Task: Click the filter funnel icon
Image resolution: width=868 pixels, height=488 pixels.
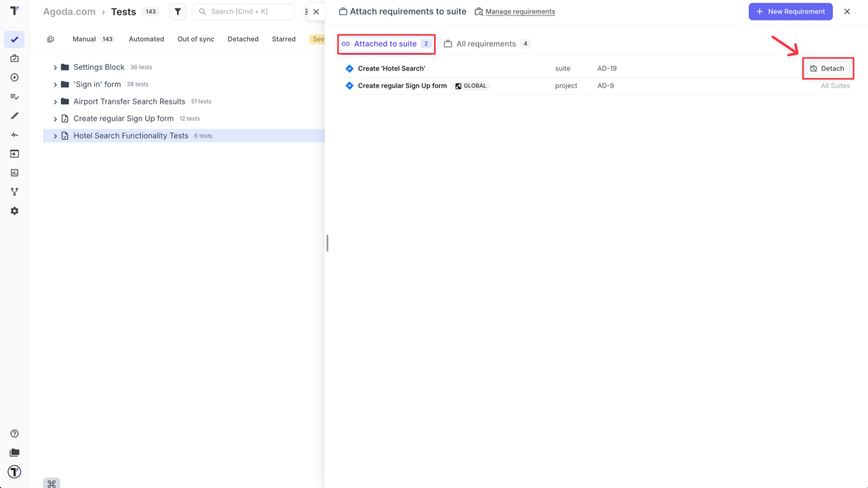Action: [178, 12]
